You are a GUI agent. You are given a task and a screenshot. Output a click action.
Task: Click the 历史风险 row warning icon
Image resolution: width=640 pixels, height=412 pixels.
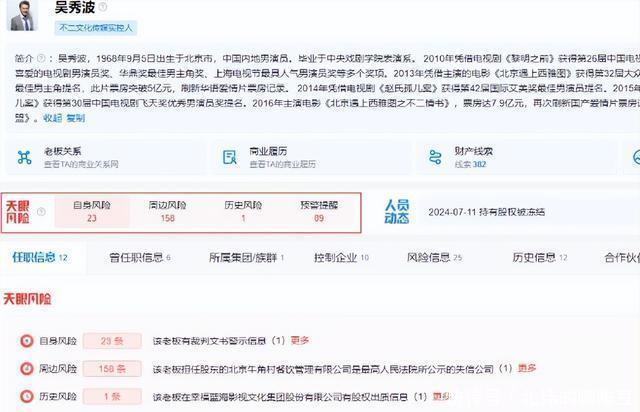[x=26, y=395]
